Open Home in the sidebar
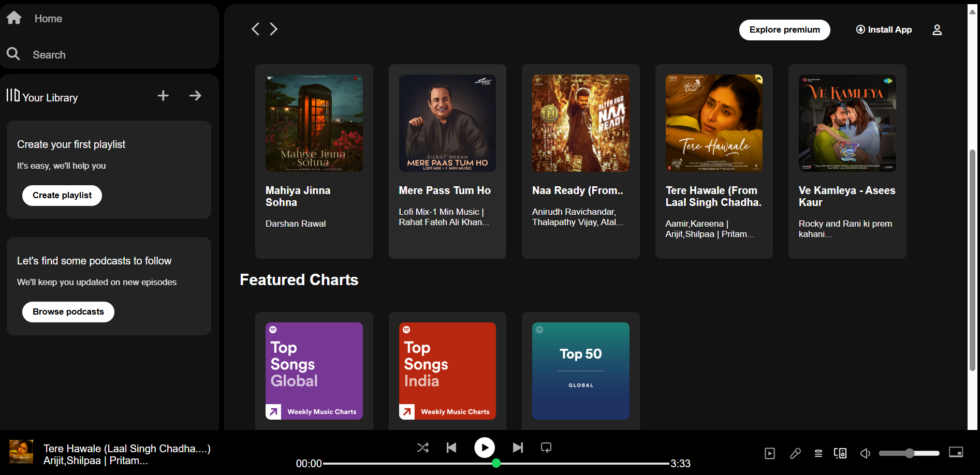This screenshot has width=980, height=475. pyautogui.click(x=48, y=19)
